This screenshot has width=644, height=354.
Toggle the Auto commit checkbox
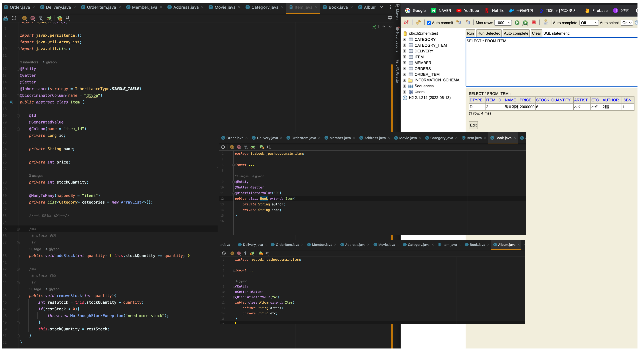(x=429, y=23)
